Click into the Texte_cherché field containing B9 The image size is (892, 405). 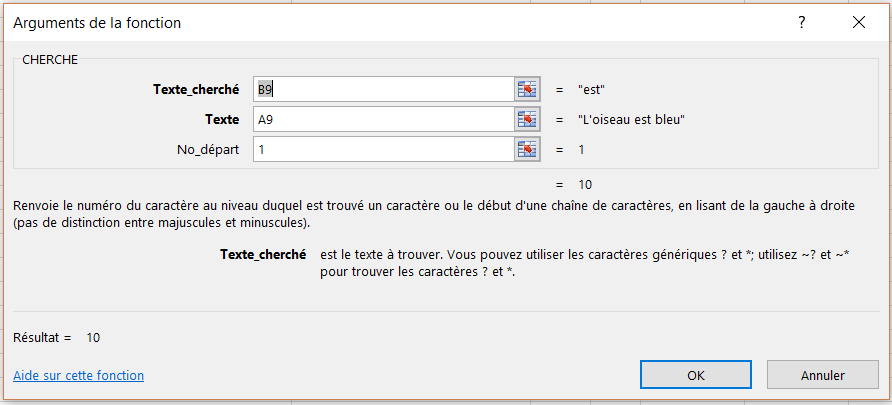click(383, 89)
